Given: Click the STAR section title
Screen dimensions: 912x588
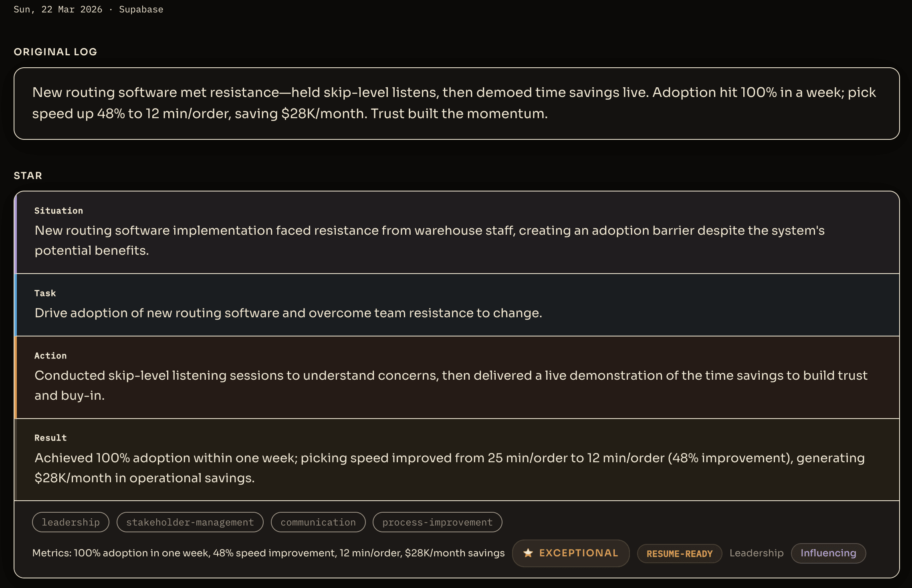Looking at the screenshot, I should pyautogui.click(x=28, y=175).
